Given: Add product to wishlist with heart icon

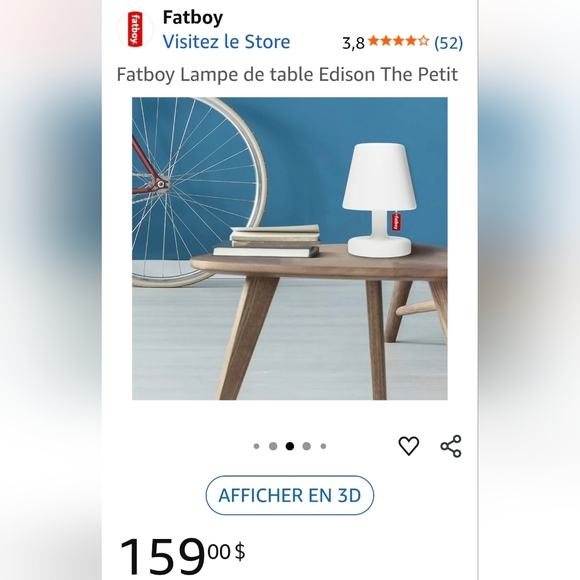Looking at the screenshot, I should point(409,446).
